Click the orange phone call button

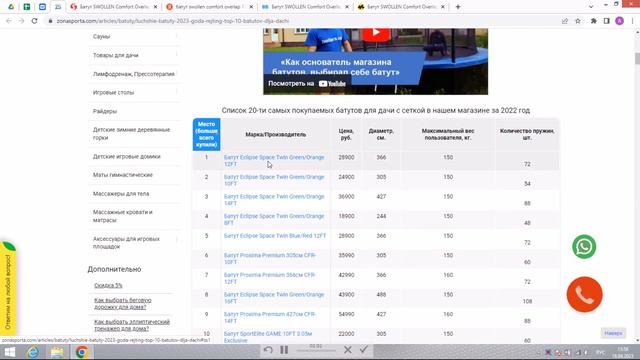point(584,294)
